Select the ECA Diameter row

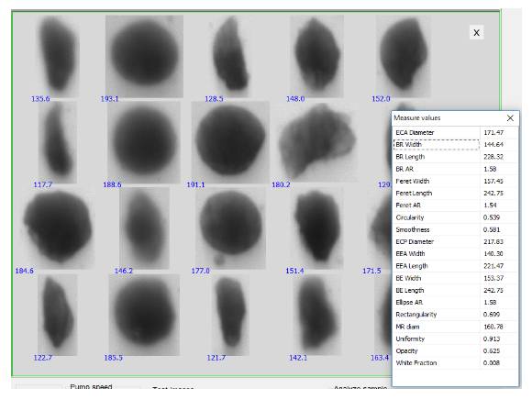[x=455, y=133]
